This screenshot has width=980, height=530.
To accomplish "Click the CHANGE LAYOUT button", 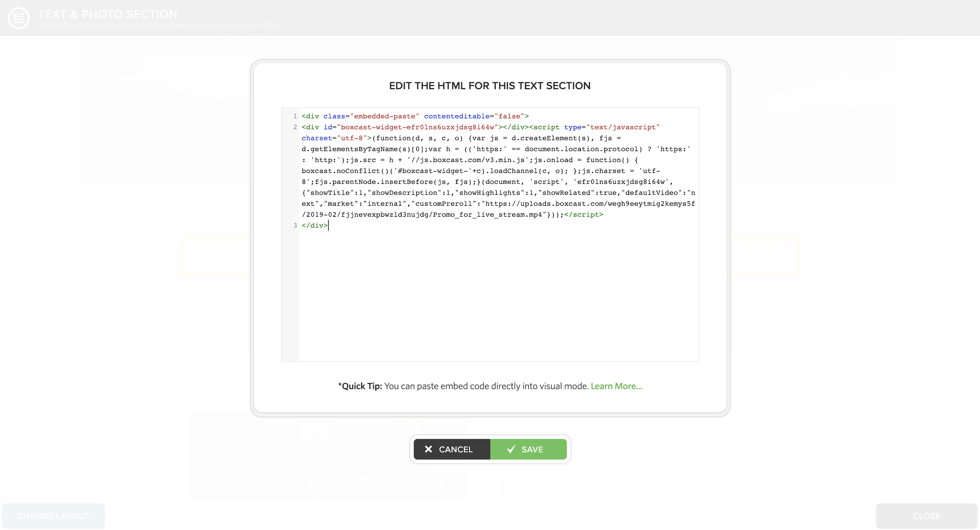I will 53,516.
